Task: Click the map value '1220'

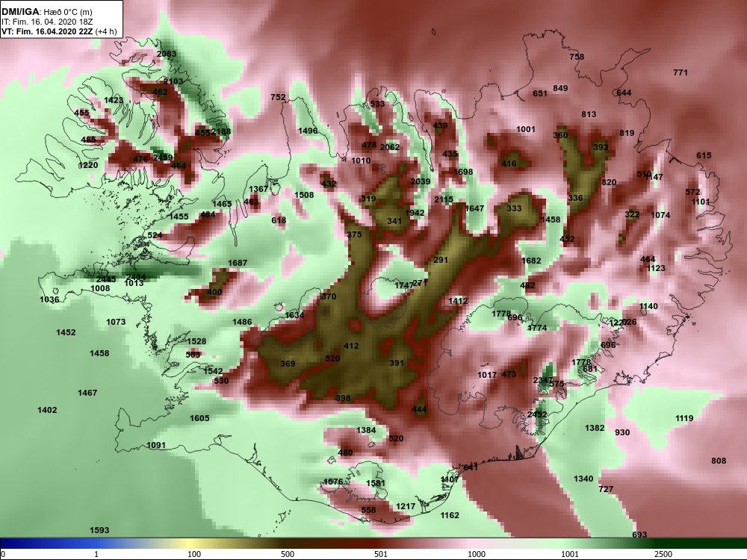Action: (x=88, y=165)
